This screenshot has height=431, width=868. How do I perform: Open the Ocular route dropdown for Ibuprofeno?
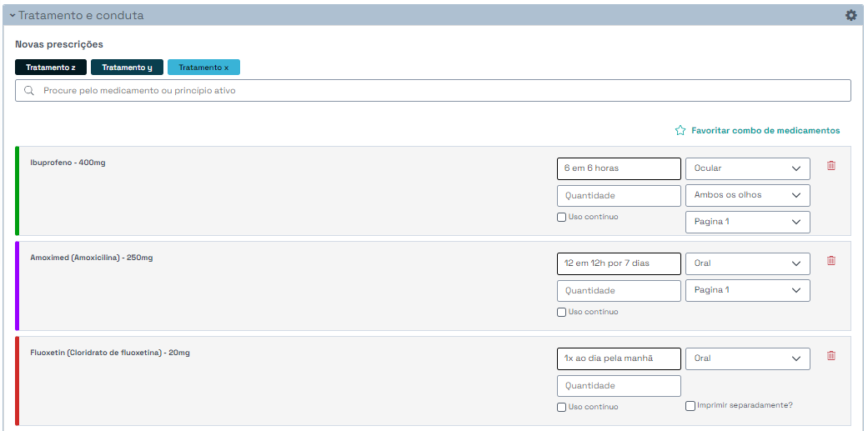tap(747, 168)
